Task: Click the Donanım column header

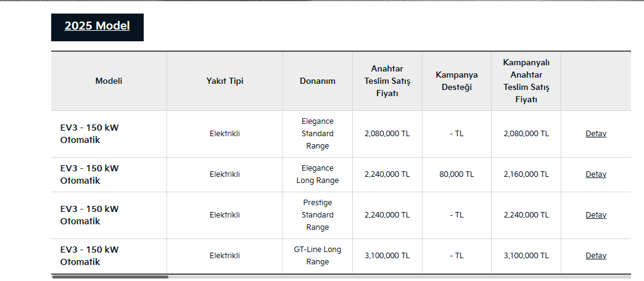Action: (318, 81)
